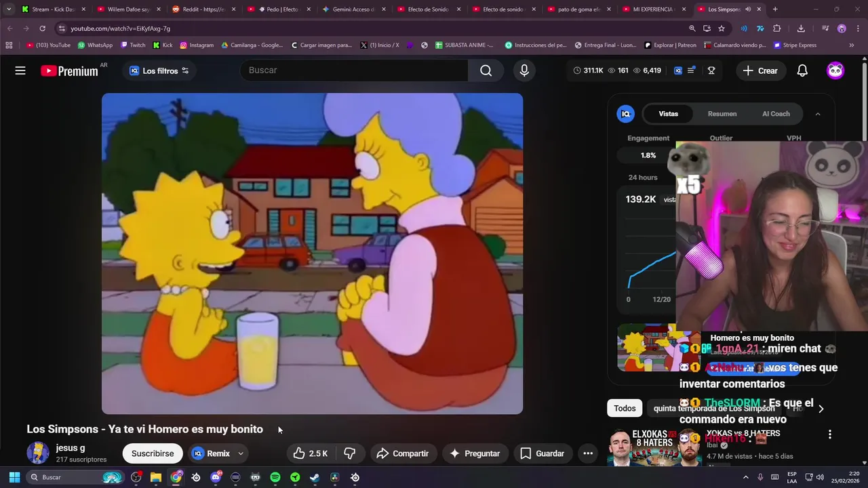868x488 pixels.
Task: Open browser downloads icon
Action: (x=801, y=28)
